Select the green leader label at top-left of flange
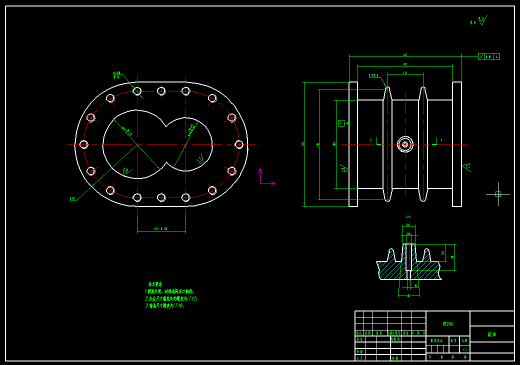The height and width of the screenshot is (365, 520). click(116, 75)
